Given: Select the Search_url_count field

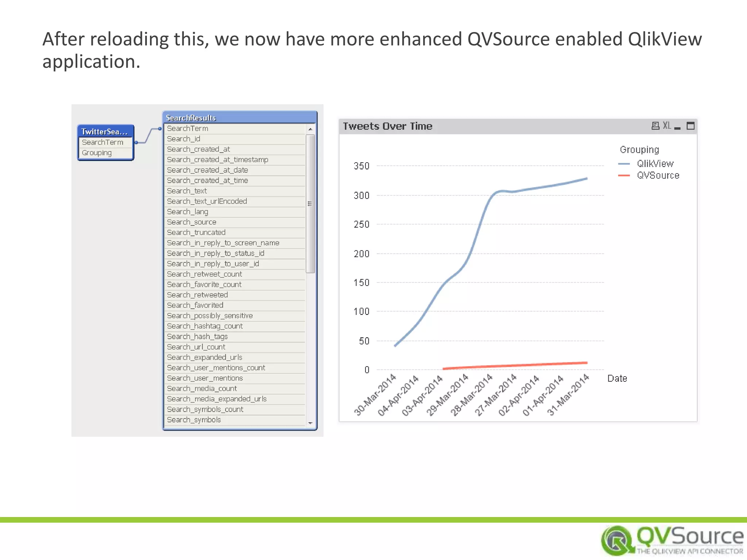Looking at the screenshot, I should pos(235,347).
